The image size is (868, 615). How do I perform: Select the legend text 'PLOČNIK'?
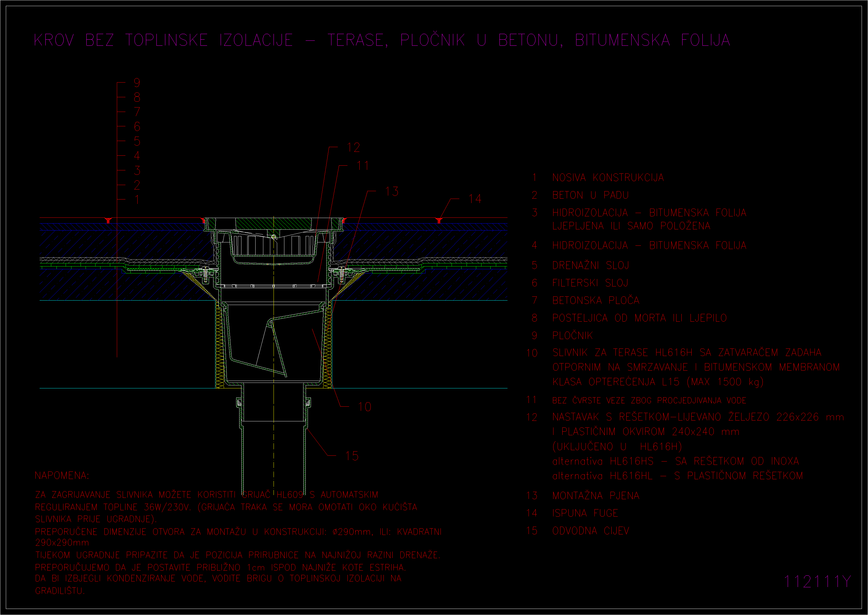pyautogui.click(x=573, y=335)
